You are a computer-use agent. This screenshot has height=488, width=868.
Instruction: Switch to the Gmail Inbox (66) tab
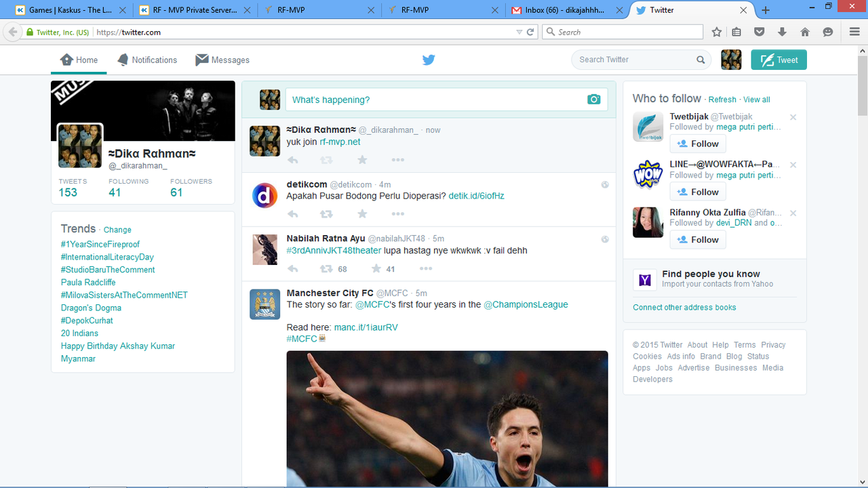point(567,10)
